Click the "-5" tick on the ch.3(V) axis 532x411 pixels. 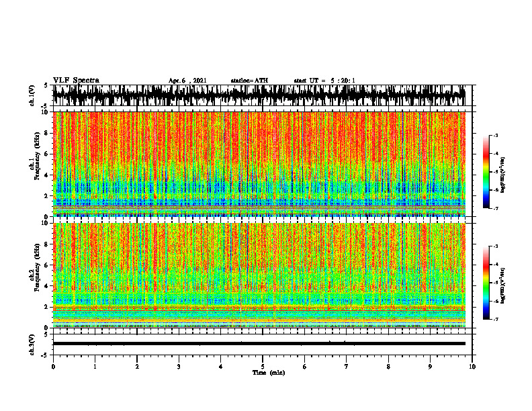46,355
